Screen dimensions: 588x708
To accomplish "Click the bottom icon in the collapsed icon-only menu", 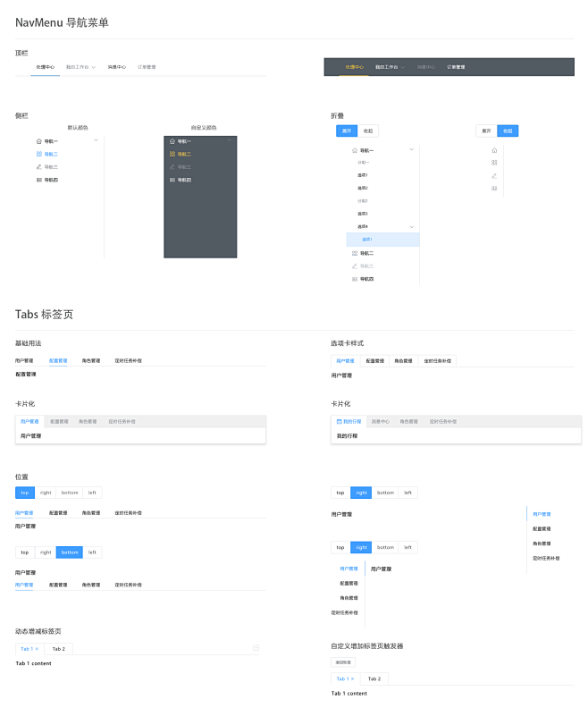I will coord(494,188).
